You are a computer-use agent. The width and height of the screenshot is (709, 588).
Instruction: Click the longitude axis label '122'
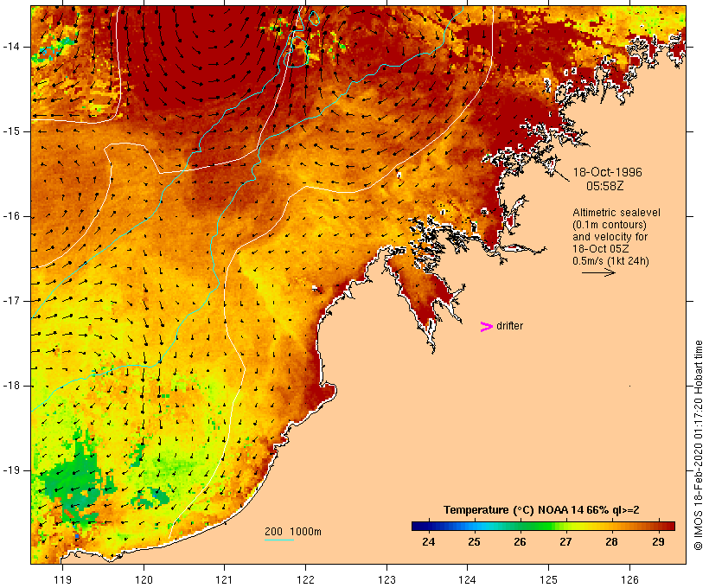pos(306,579)
